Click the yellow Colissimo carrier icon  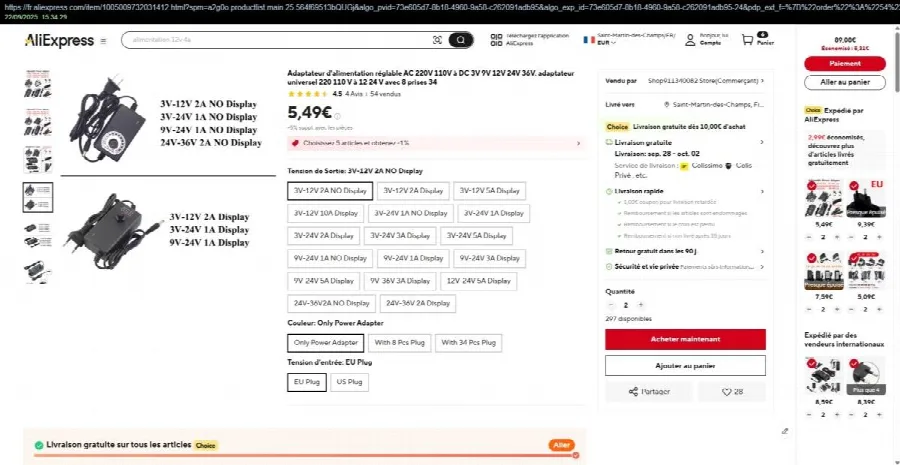(x=684, y=166)
